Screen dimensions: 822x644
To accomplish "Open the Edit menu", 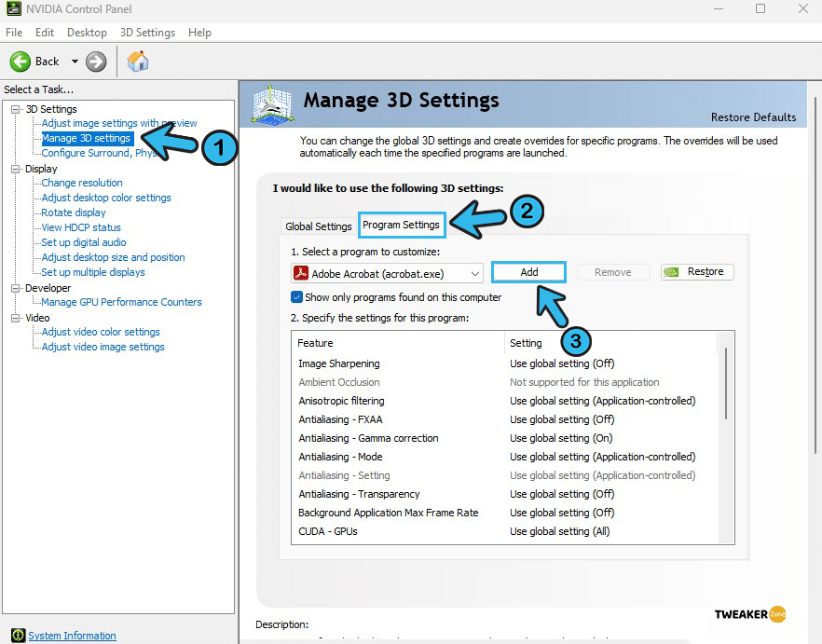I will 45,33.
